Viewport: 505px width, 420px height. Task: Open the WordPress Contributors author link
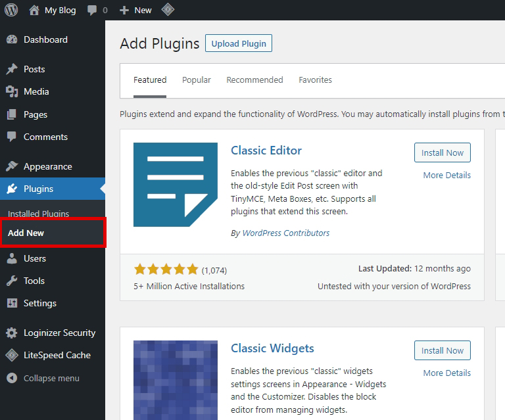[x=285, y=233]
